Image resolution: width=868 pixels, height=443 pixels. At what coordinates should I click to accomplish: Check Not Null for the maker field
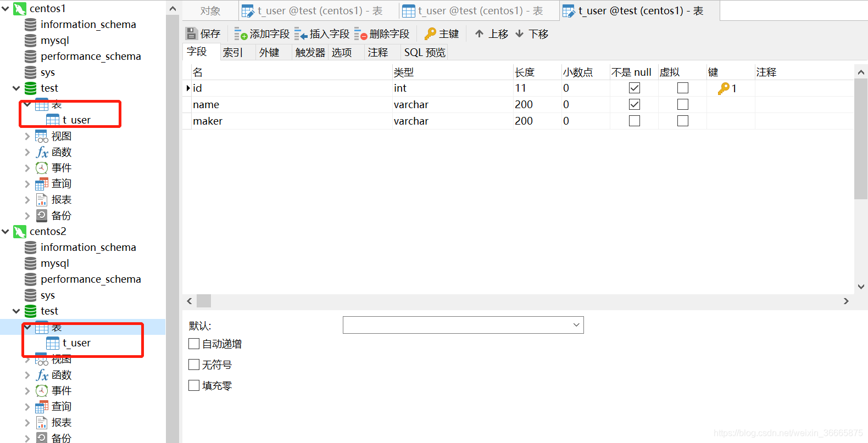[635, 121]
